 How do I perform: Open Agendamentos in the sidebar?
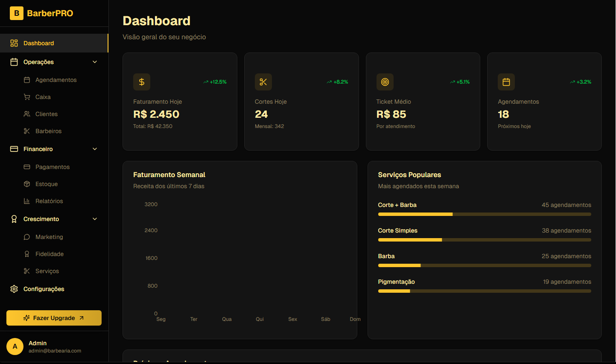[x=56, y=80]
